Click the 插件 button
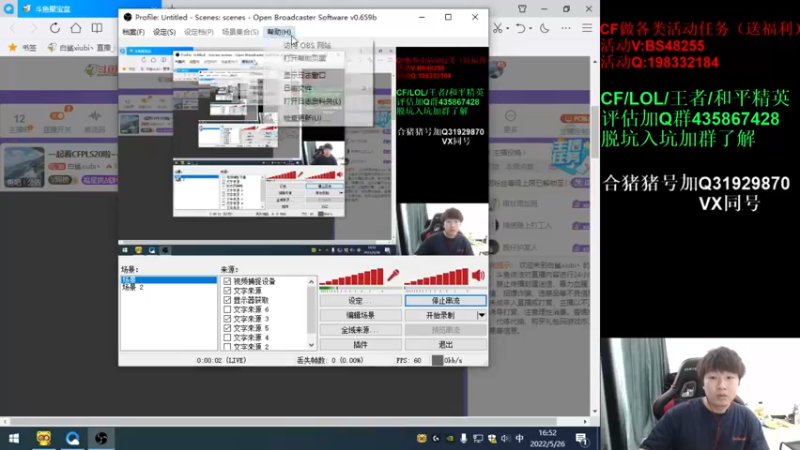 360,345
